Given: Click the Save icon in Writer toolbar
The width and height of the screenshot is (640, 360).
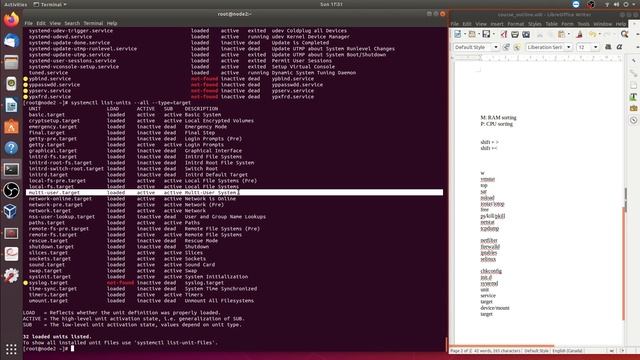Looking at the screenshot, I should [486, 34].
